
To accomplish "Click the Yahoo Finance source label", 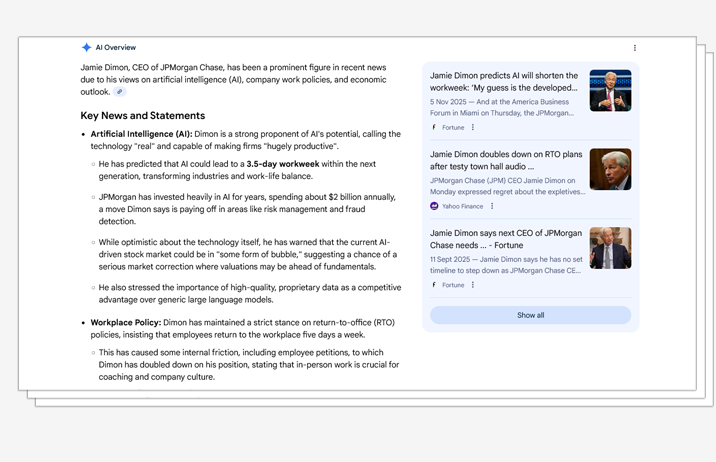I will point(463,206).
